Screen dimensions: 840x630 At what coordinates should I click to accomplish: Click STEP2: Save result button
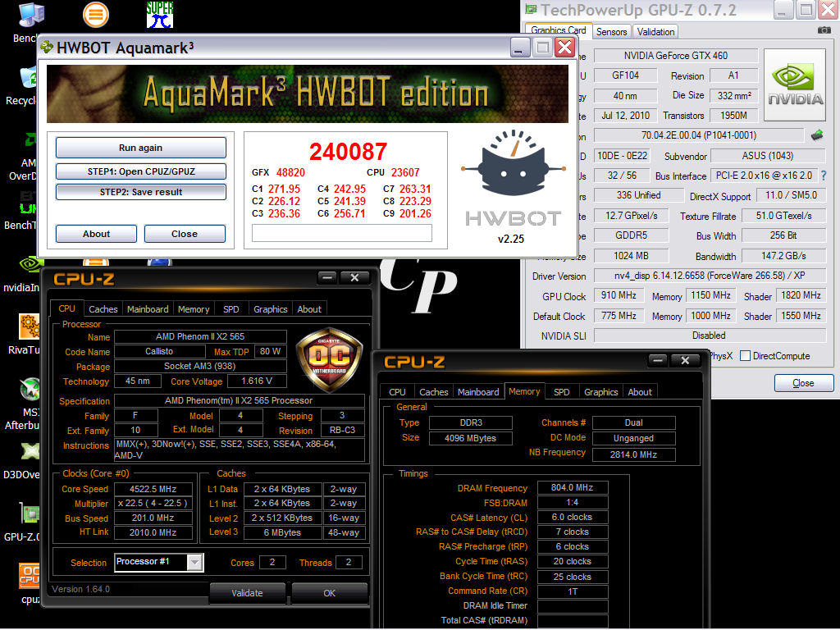[141, 192]
